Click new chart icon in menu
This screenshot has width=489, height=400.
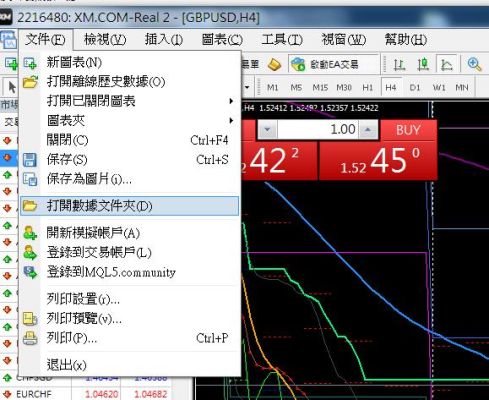(30, 63)
